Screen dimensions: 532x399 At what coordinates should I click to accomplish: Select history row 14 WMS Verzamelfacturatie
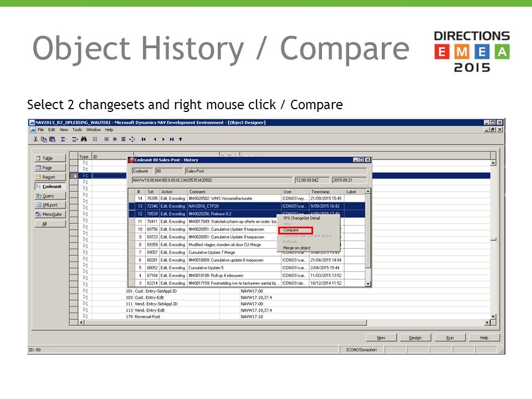pyautogui.click(x=247, y=198)
